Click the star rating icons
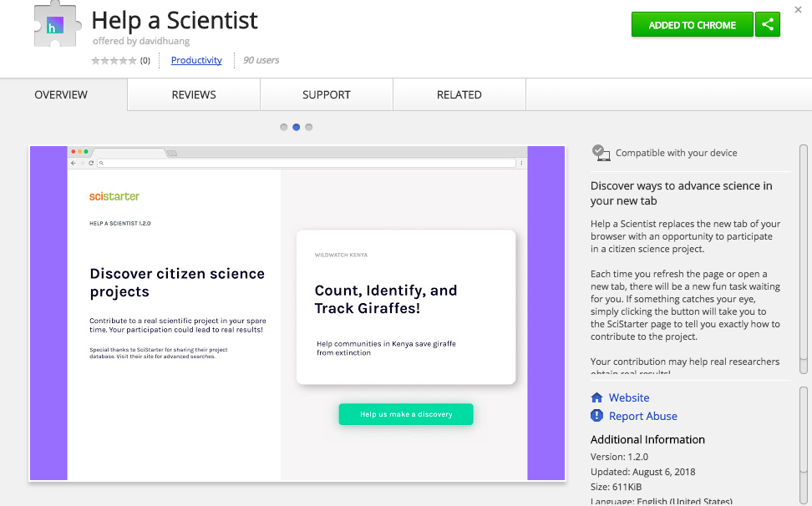 (114, 60)
